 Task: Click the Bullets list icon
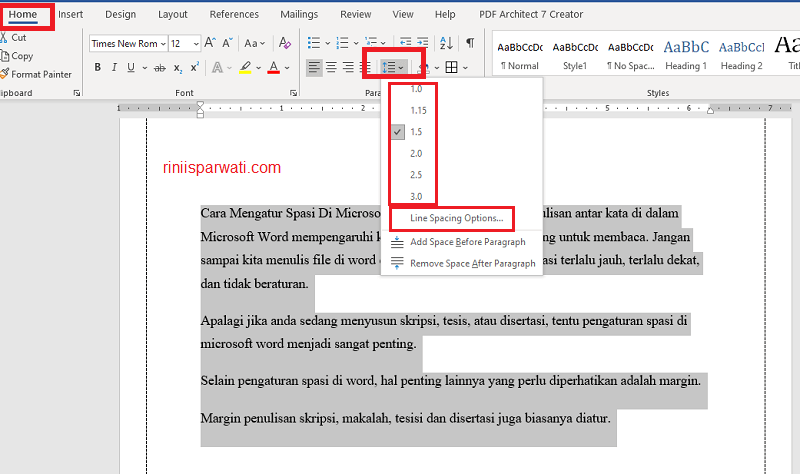click(x=314, y=43)
